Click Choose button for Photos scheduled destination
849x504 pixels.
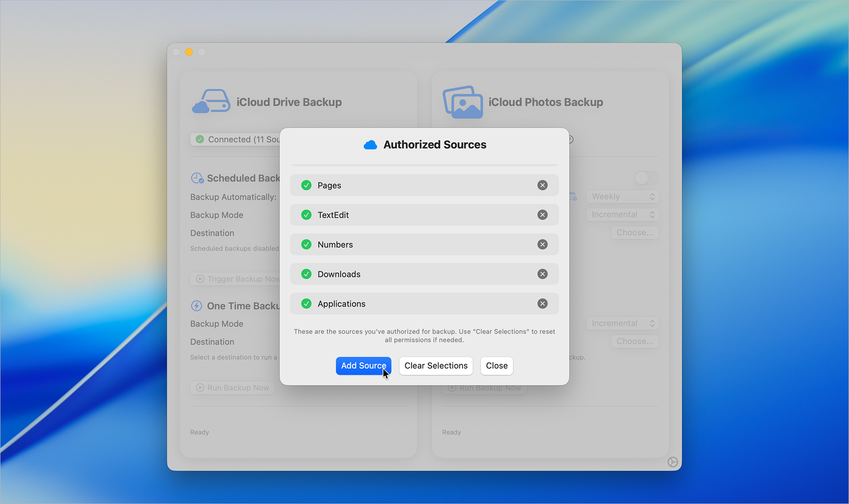[635, 233]
